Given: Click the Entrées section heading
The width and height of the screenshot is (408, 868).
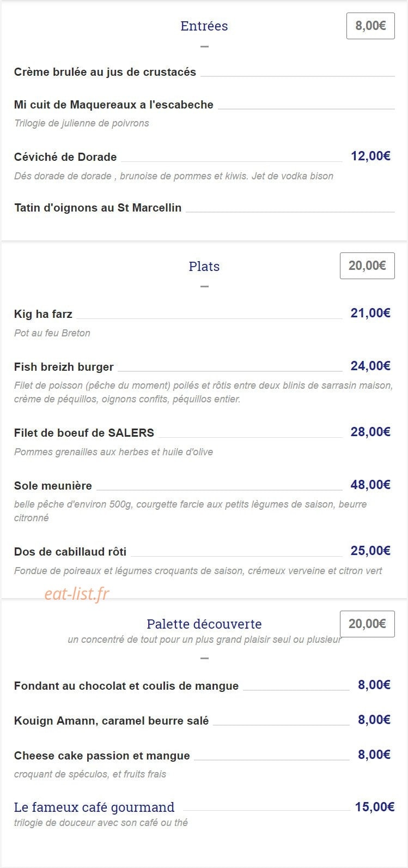Looking at the screenshot, I should tap(204, 26).
